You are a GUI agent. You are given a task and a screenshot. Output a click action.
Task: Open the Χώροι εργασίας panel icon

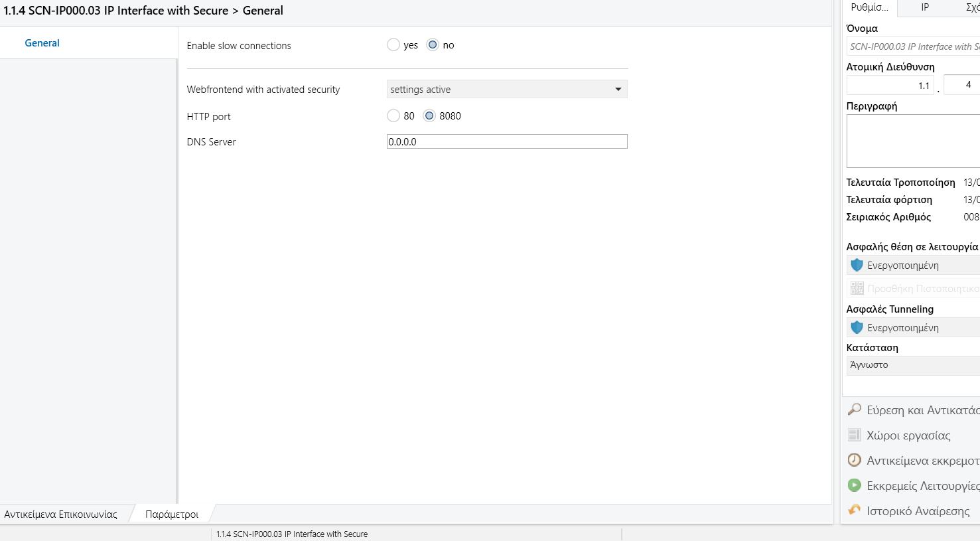(x=855, y=435)
